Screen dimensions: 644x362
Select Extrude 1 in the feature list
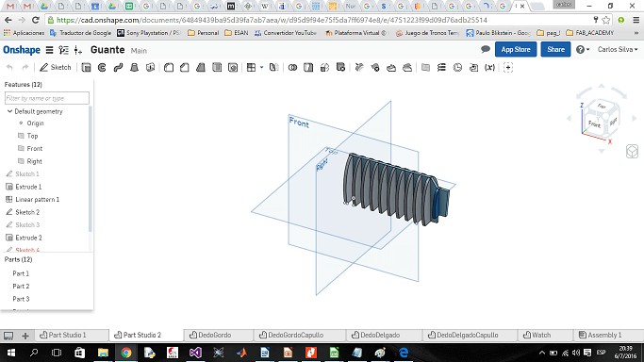click(x=28, y=187)
